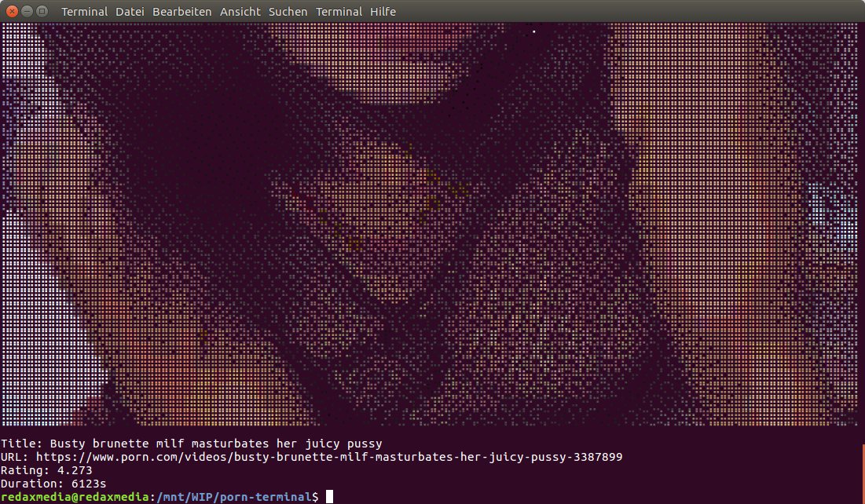The image size is (865, 504).
Task: Click the redaxmedia@redaxmedia prompt text
Action: tap(75, 497)
